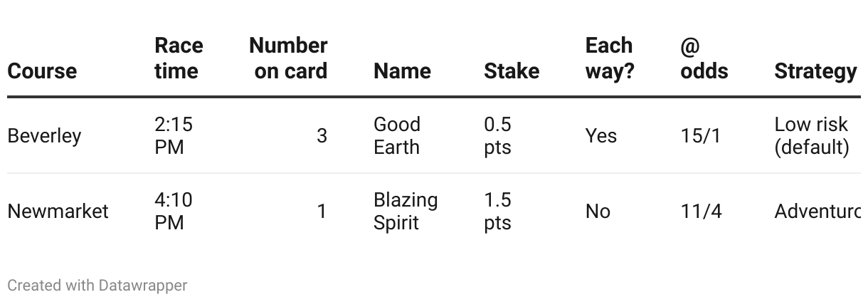The image size is (868, 302).
Task: Select the Beverley course cell
Action: (44, 136)
